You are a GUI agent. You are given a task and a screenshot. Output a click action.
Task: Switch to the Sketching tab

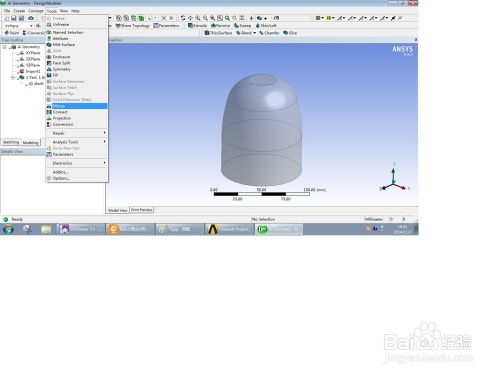click(x=11, y=142)
